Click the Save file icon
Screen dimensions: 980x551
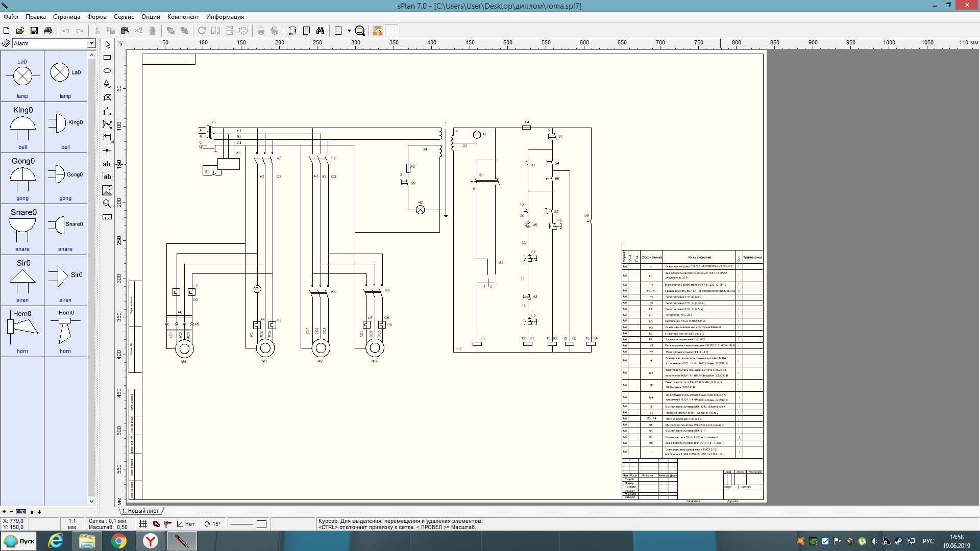click(34, 31)
